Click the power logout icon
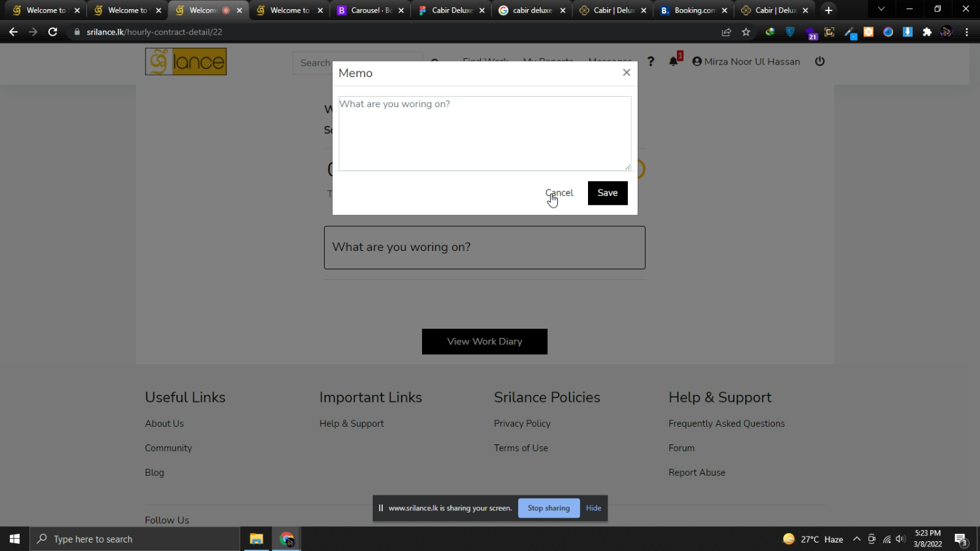Screen dimensions: 980x551 [x=819, y=61]
